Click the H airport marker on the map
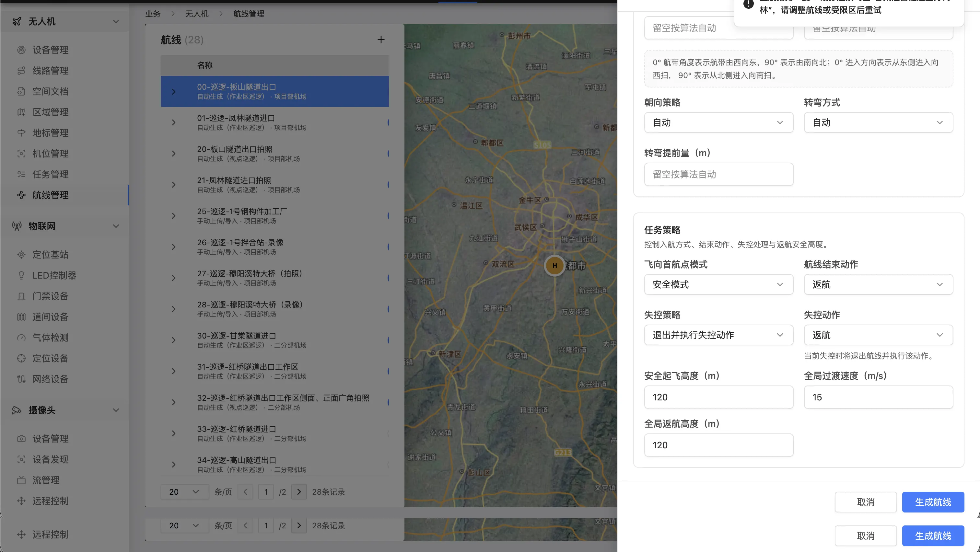Screen dimensions: 980x552 (555, 265)
